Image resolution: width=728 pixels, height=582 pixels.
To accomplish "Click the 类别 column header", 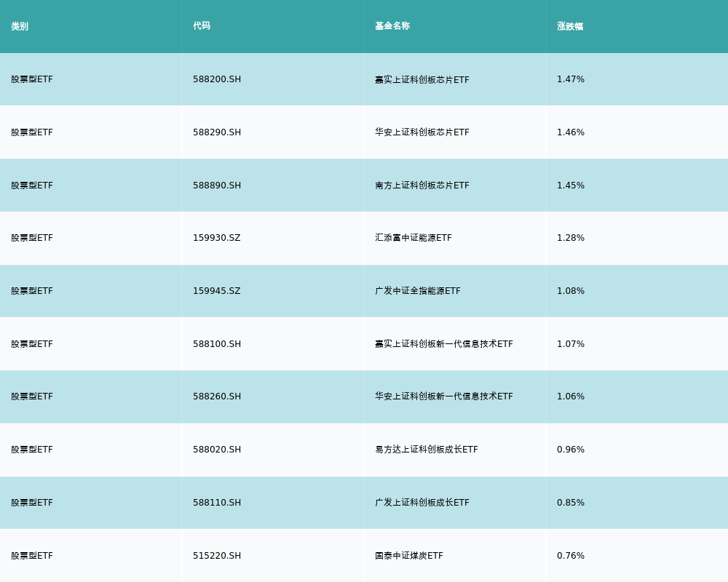I will 20,26.
